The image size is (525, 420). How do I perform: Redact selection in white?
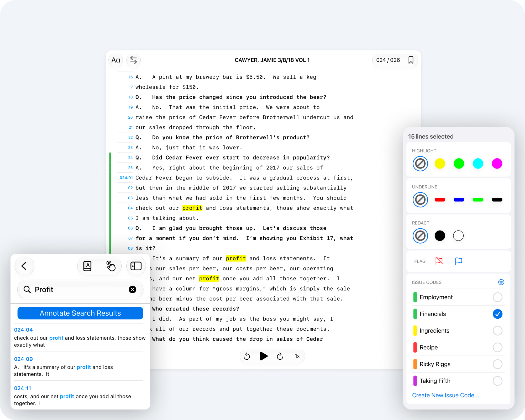(458, 236)
